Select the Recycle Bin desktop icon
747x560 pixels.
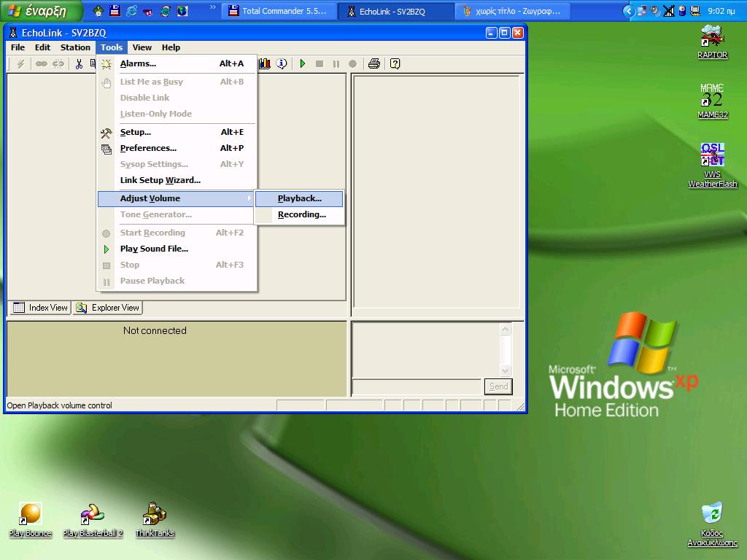click(712, 524)
